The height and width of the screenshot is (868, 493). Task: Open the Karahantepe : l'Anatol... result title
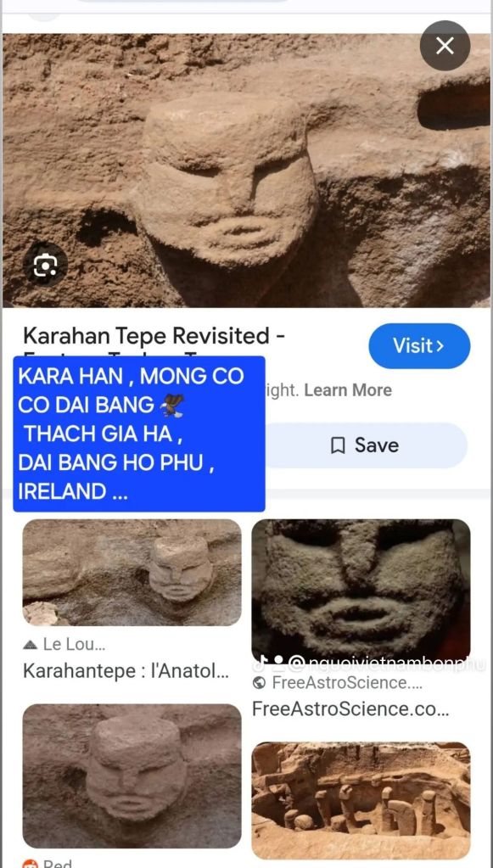point(126,671)
